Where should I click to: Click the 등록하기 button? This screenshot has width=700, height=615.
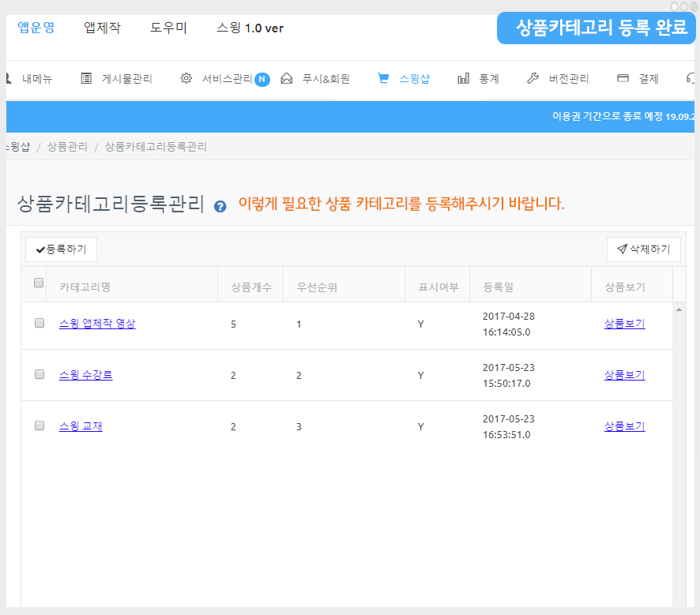coord(61,249)
